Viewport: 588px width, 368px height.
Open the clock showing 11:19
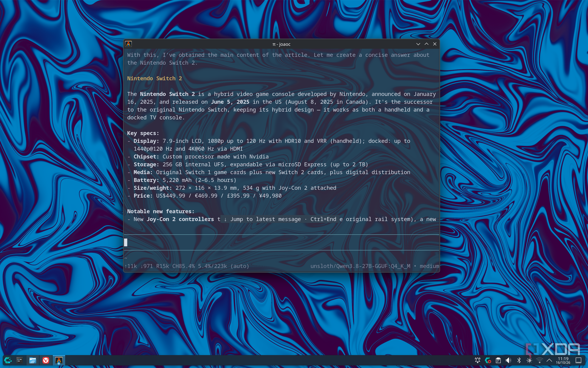point(563,360)
